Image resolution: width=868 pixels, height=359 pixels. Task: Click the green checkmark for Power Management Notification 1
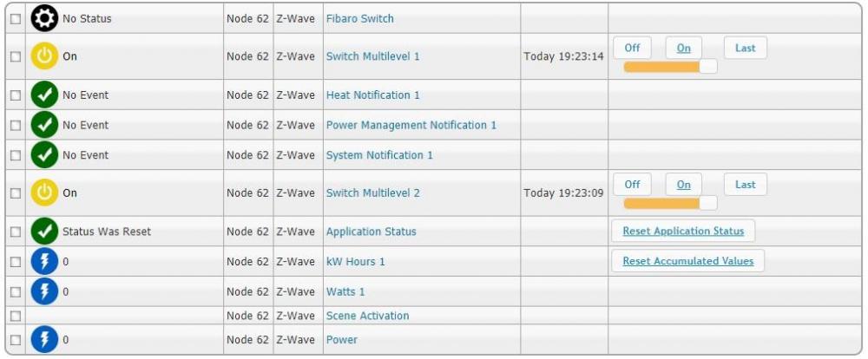44,125
